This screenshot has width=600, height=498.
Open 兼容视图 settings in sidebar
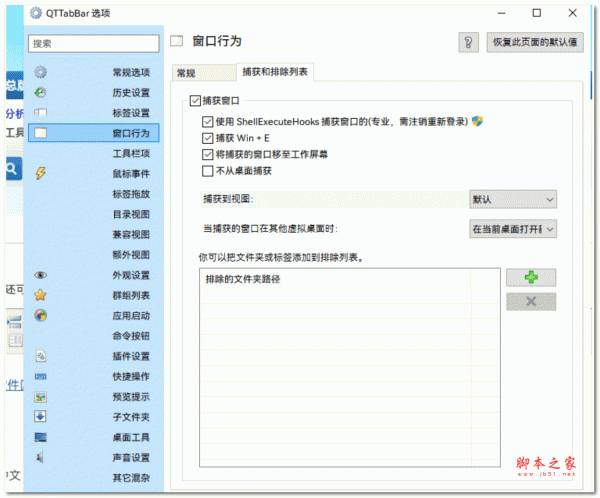click(x=131, y=234)
